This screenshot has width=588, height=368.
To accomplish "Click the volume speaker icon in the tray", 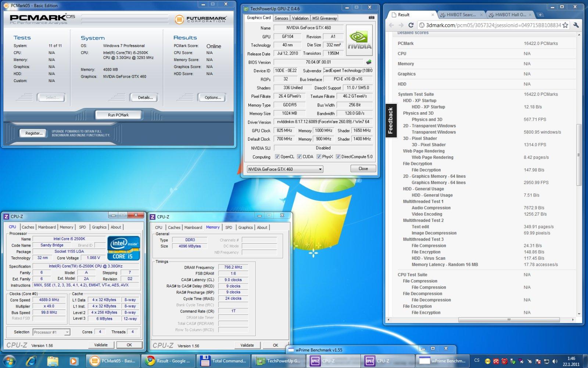I will [x=555, y=361].
